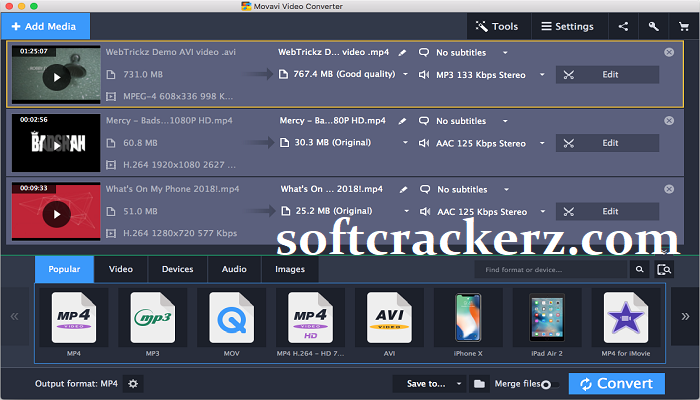700x400 pixels.
Task: Remove What's On My Phone video
Action: coord(669,189)
